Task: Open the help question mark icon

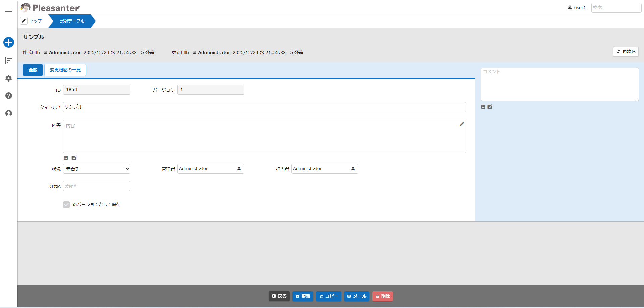Action: [x=9, y=96]
